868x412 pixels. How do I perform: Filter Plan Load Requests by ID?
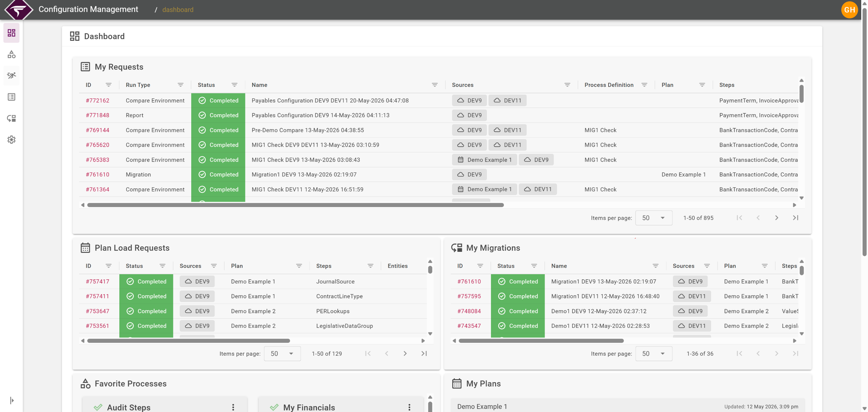pyautogui.click(x=108, y=266)
